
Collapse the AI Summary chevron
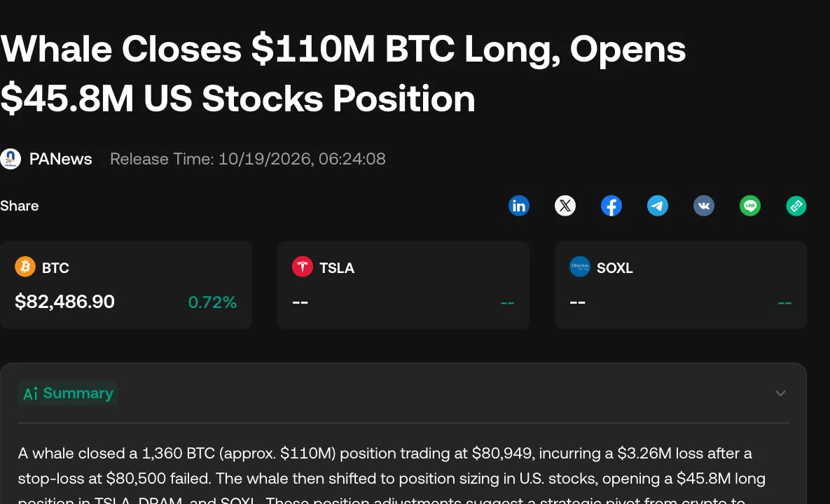[x=780, y=393]
